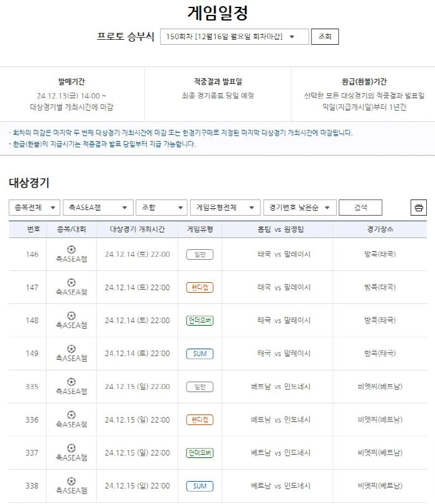Click soccer ball icon in row 146

click(71, 250)
